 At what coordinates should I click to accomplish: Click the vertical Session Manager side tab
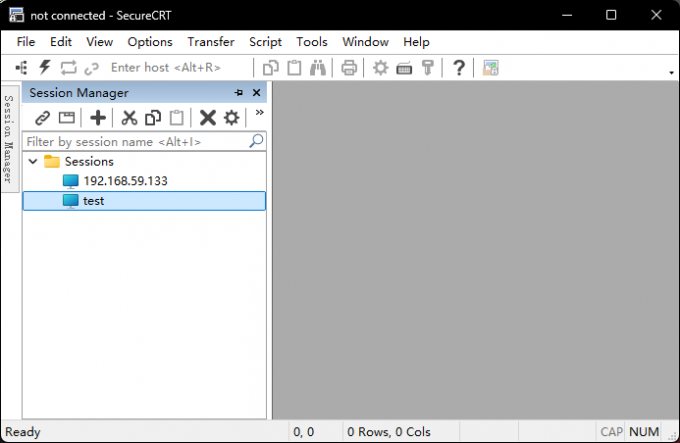(x=9, y=138)
